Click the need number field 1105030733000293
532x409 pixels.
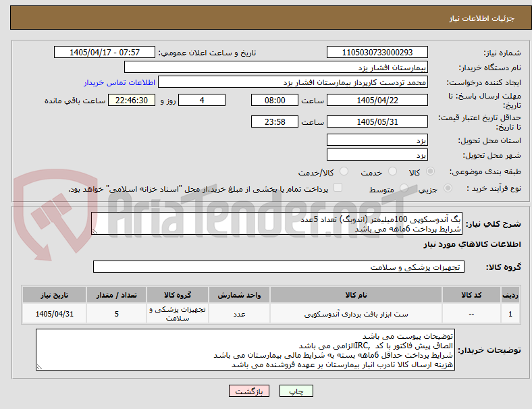pyautogui.click(x=377, y=52)
